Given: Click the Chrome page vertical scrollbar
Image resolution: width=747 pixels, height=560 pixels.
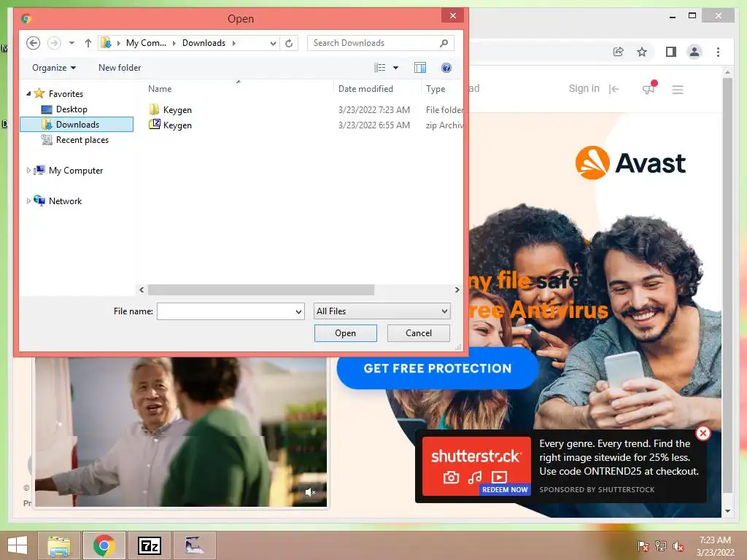Looking at the screenshot, I should coord(727,286).
